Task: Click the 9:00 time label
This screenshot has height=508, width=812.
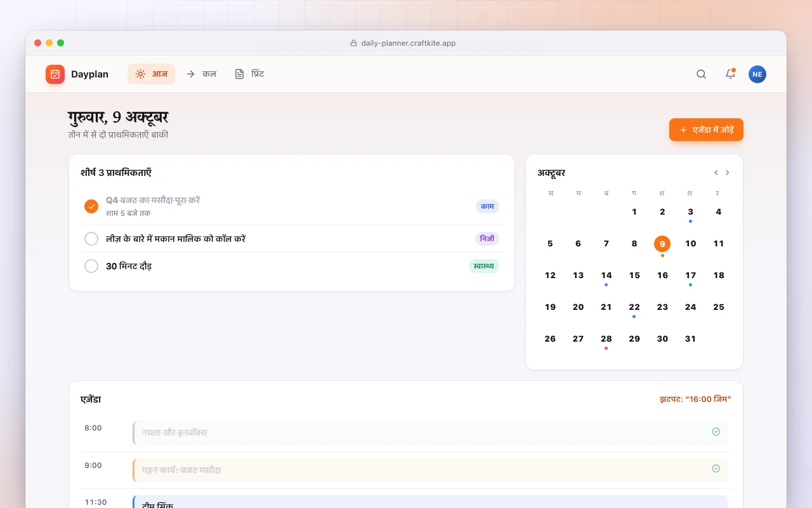Action: point(93,465)
